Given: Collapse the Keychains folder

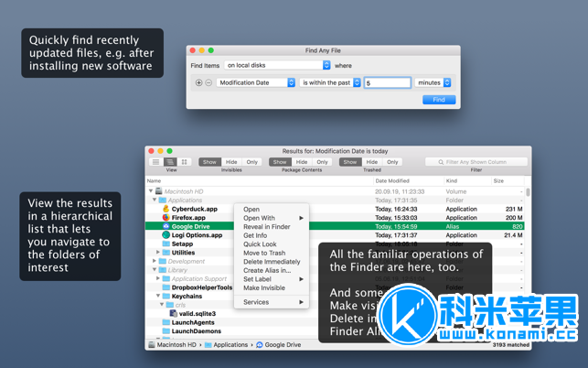Looking at the screenshot, I should (x=158, y=296).
